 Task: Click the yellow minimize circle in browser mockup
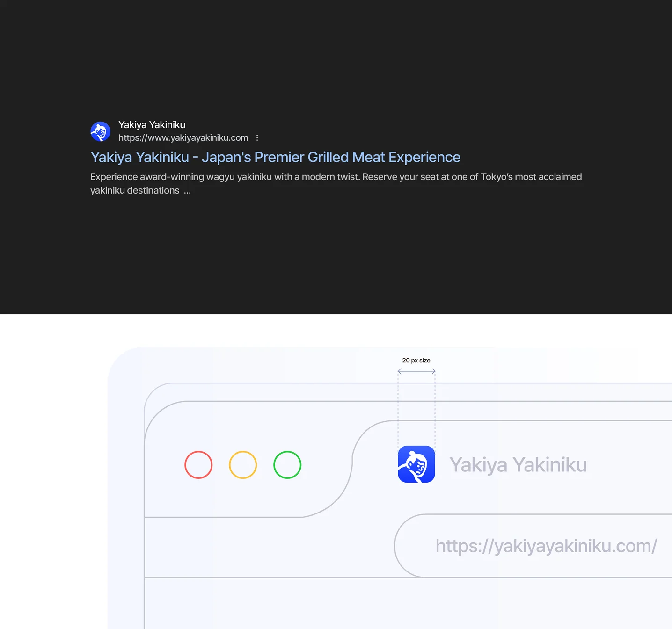[x=243, y=465]
